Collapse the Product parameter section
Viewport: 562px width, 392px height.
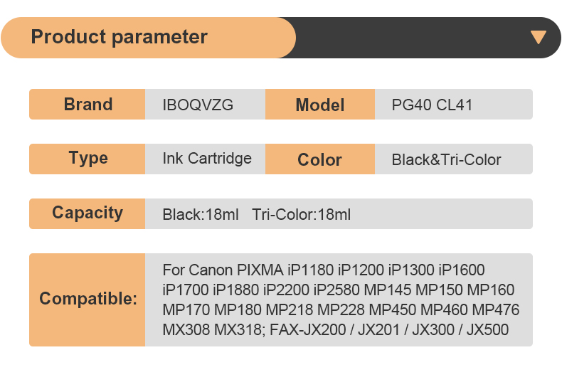pos(539,38)
